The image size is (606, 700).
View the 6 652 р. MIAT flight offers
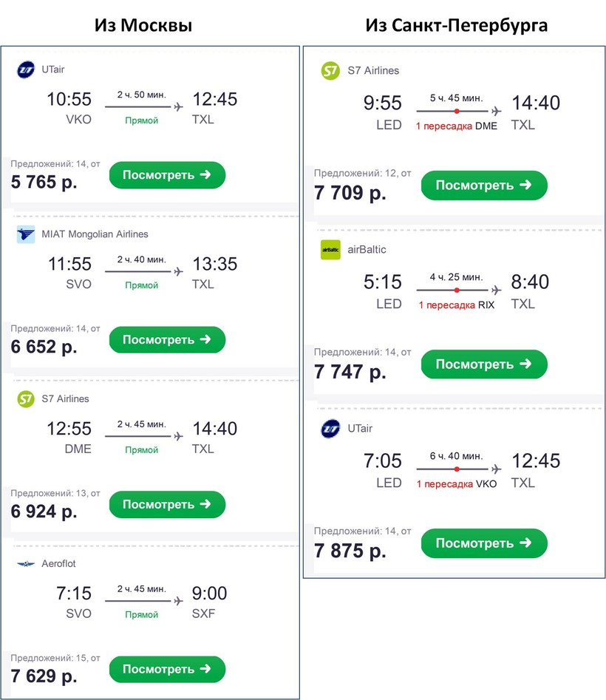(x=167, y=340)
